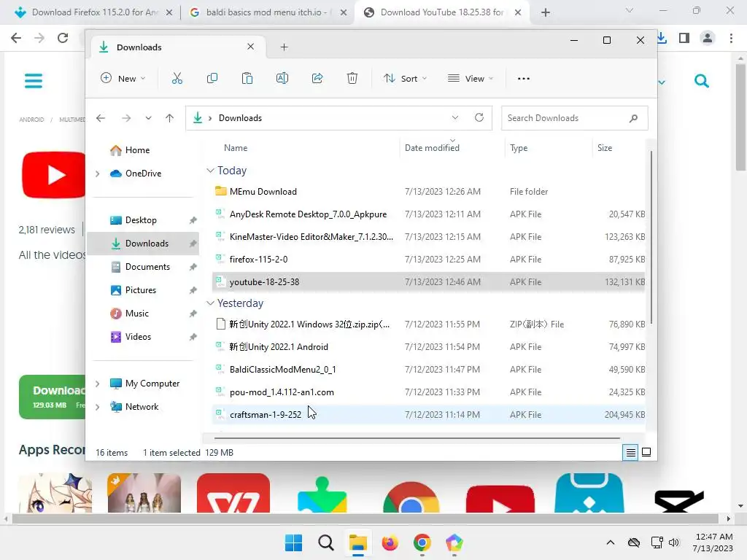Click File Explorer icon in taskbar

tap(357, 542)
